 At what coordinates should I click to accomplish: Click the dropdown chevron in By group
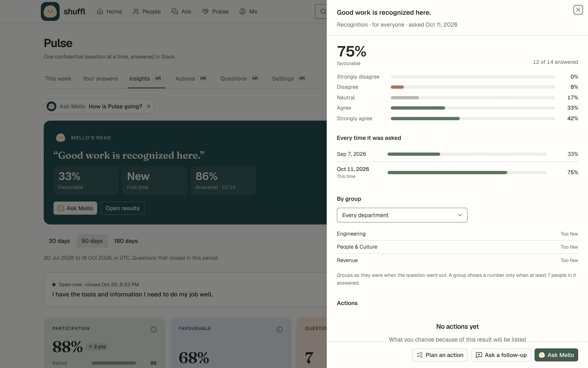(460, 215)
